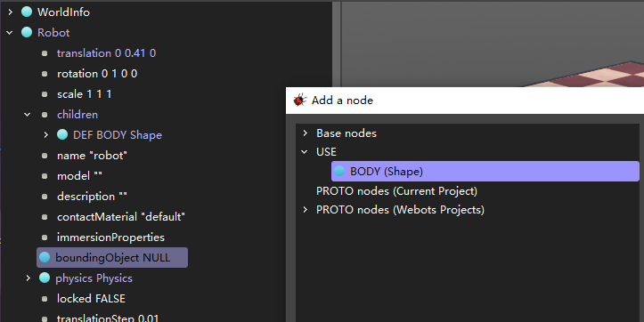Collapse the Robot node
Screen dimensions: 644x322
click(10, 33)
